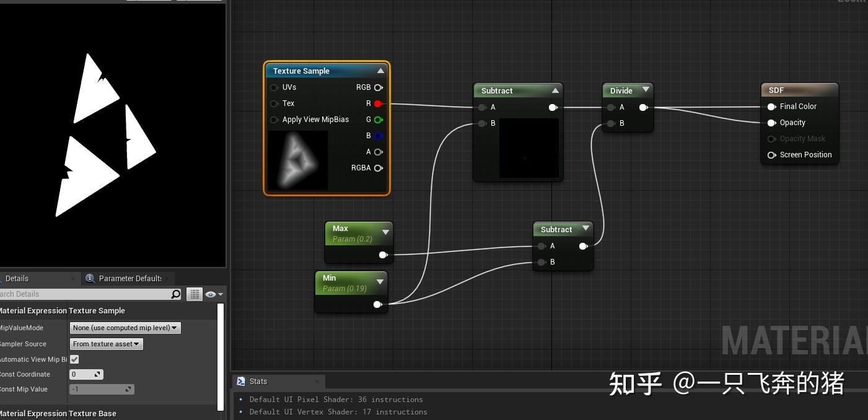Click the Screen Position pin on the SDF node
This screenshot has height=420, width=868.
pos(772,155)
